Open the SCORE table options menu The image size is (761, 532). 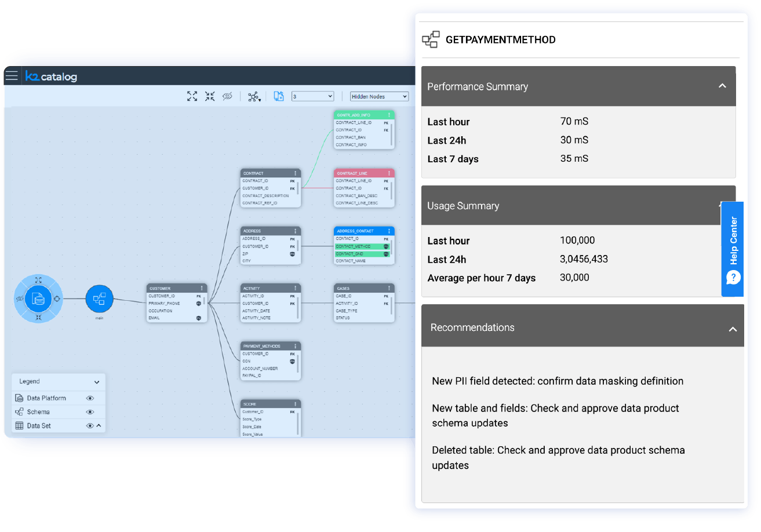pyautogui.click(x=296, y=404)
